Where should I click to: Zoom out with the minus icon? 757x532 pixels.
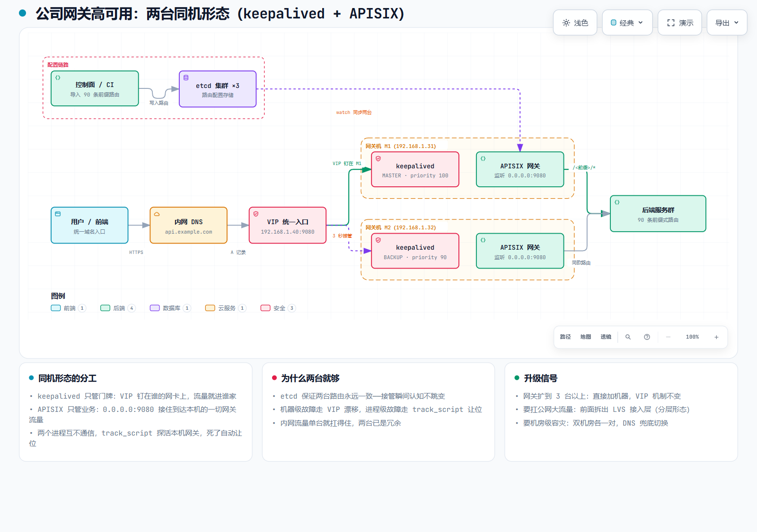[x=668, y=337]
